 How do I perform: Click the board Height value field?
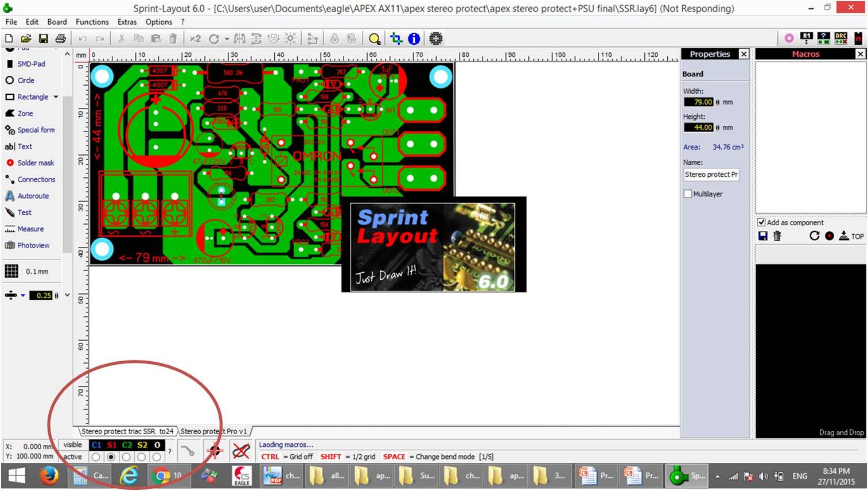click(x=699, y=127)
